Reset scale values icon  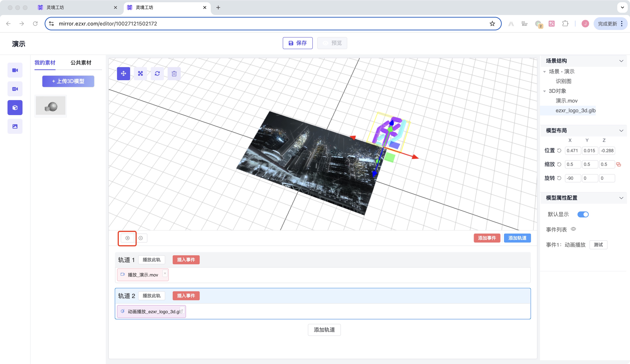[x=559, y=164]
